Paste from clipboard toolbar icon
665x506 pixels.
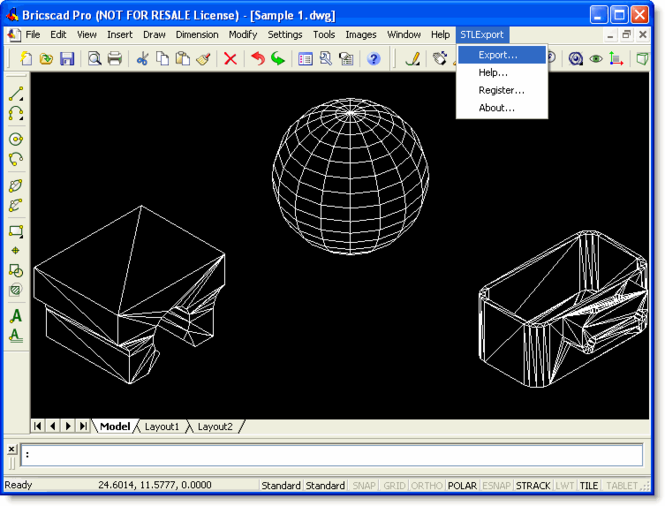click(183, 59)
